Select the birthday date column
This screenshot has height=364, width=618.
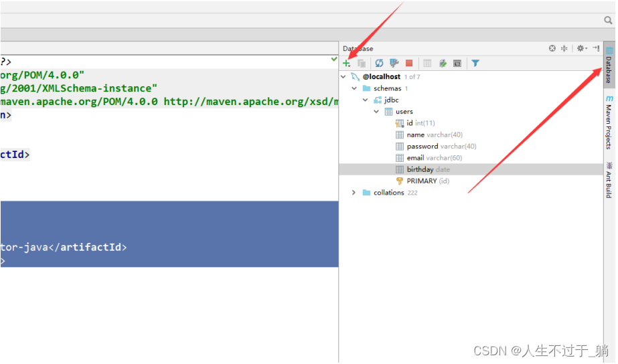tap(471, 169)
